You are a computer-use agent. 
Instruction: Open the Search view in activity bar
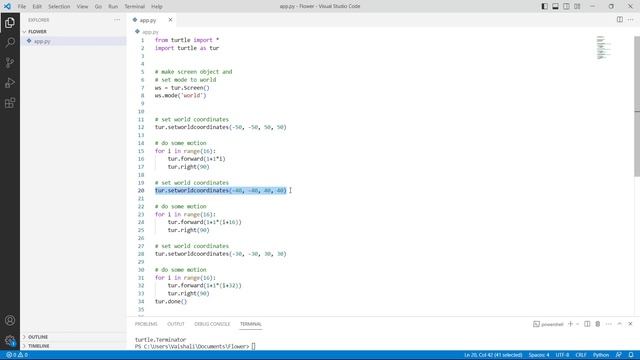click(10, 42)
